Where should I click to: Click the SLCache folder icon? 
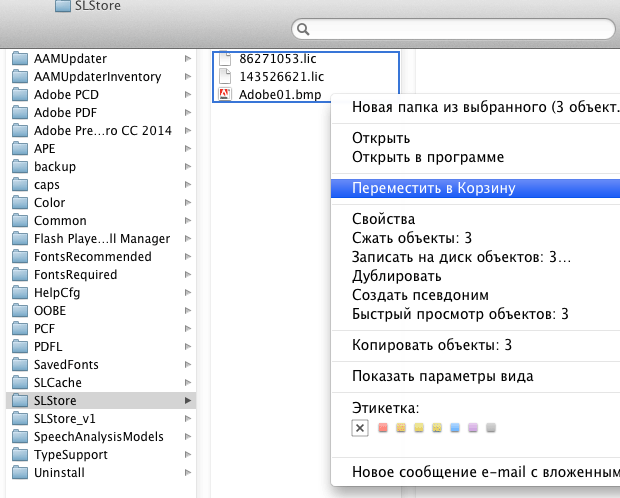click(x=20, y=382)
